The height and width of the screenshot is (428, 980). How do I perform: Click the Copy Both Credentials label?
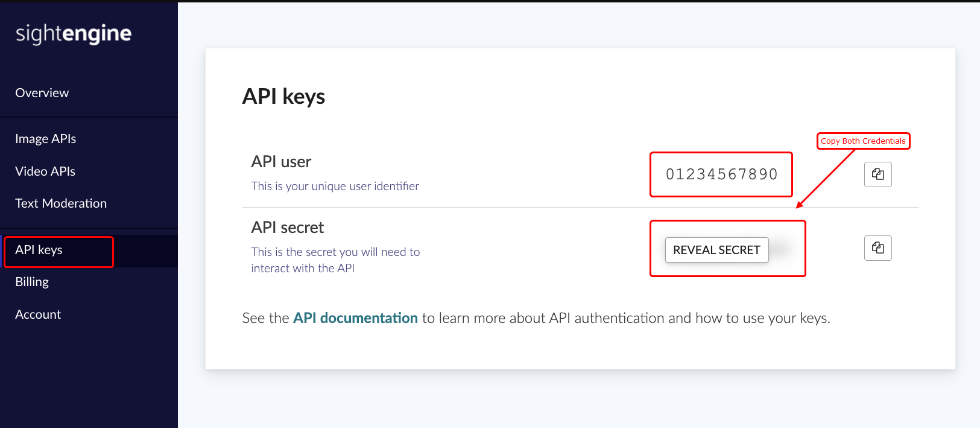863,141
